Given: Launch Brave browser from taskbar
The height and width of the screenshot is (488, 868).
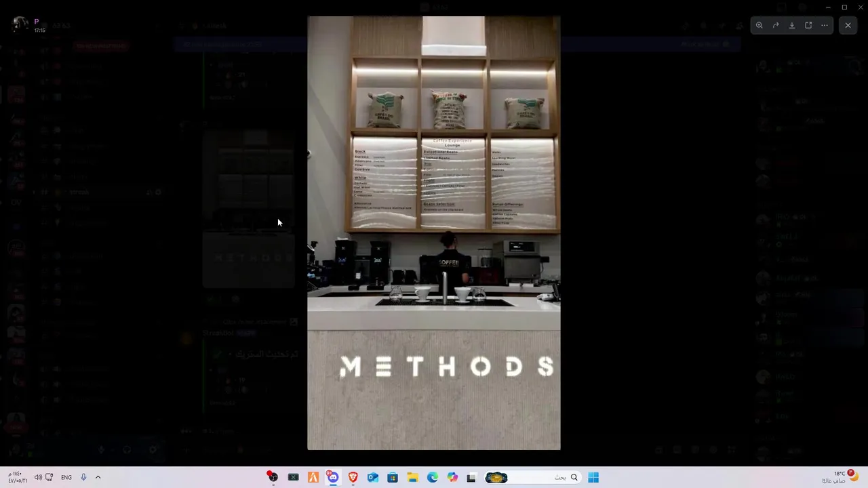Looking at the screenshot, I should point(353,477).
